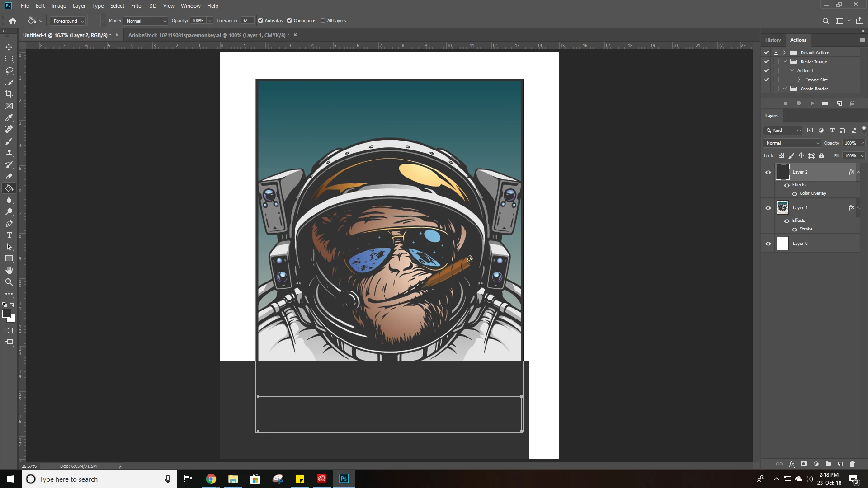Open the blending Mode dropdown in options bar
Screen dimensions: 868x488
[x=146, y=21]
